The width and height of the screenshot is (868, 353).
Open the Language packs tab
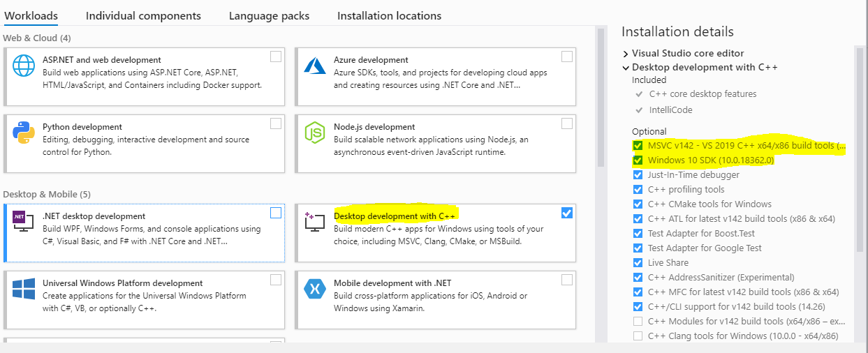(x=269, y=15)
